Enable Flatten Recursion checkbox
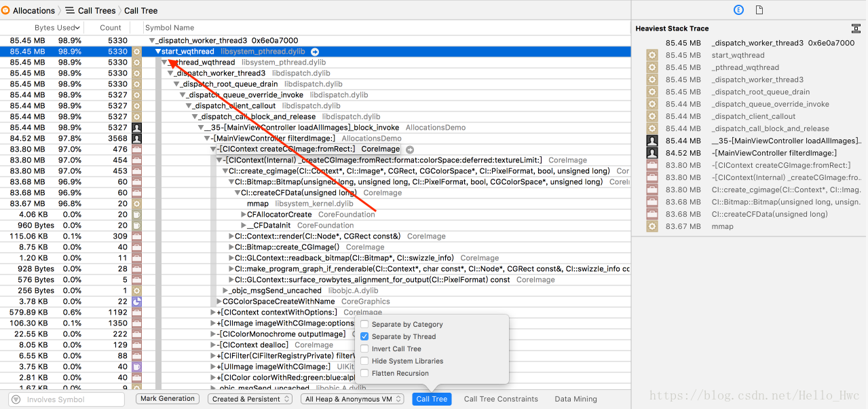The image size is (868, 409). (364, 374)
